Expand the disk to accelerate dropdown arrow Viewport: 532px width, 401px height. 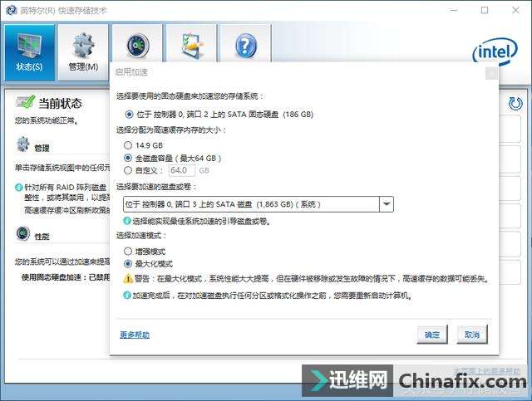click(x=386, y=204)
